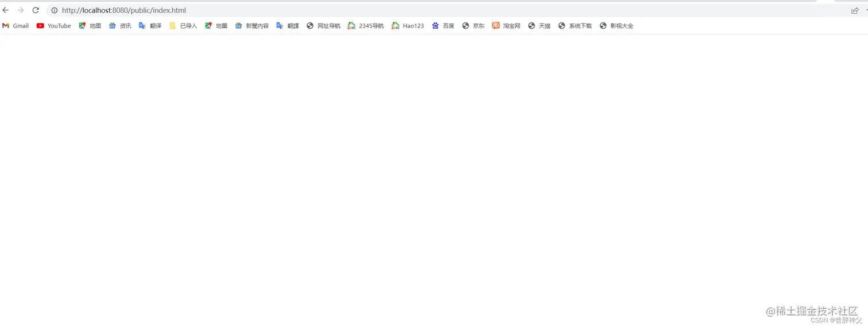Open the 已导入 bookmarks folder

click(183, 26)
